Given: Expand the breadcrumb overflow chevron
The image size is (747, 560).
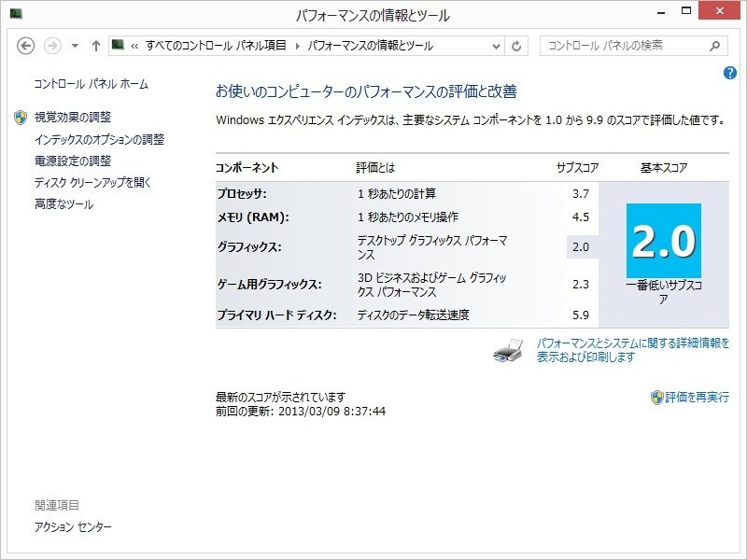Looking at the screenshot, I should (134, 46).
